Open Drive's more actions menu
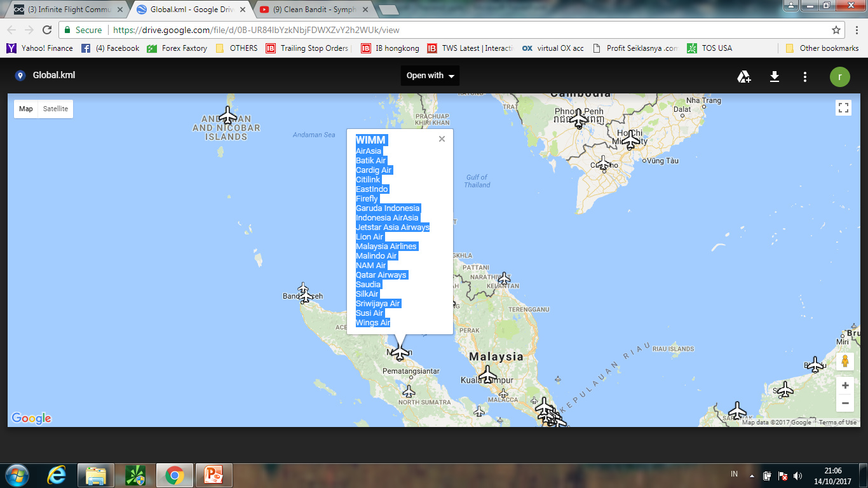Viewport: 868px width, 488px height. coord(805,77)
